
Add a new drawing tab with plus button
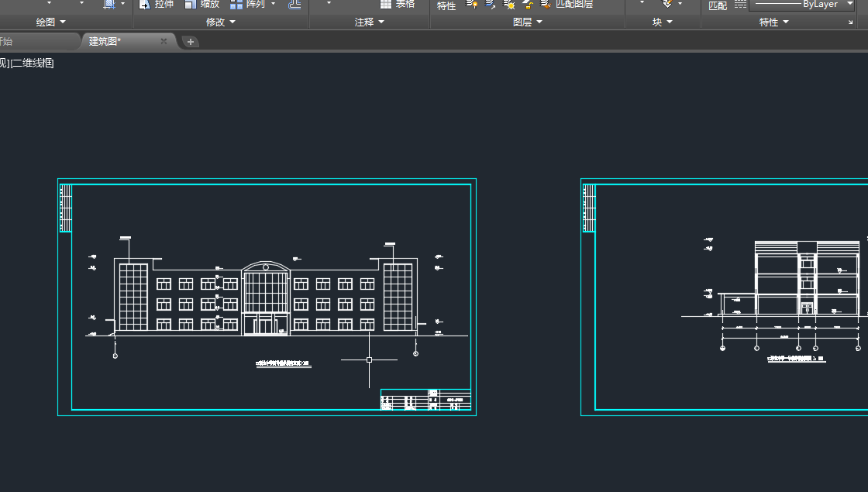point(191,42)
